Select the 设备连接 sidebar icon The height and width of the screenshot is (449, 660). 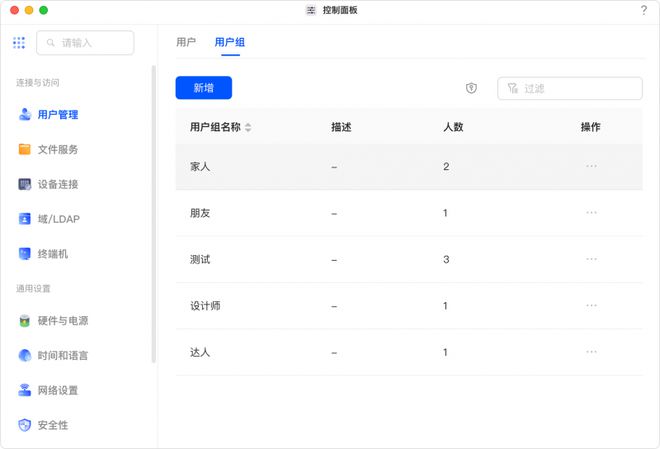click(25, 185)
